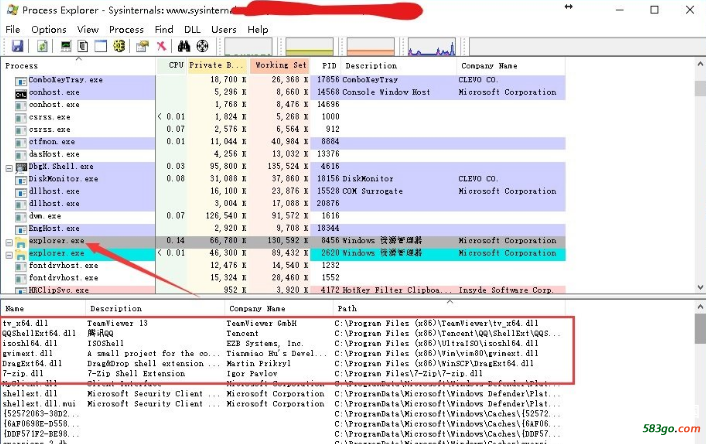Click the 'Insyde Software Corp.' company cell

pyautogui.click(x=506, y=290)
